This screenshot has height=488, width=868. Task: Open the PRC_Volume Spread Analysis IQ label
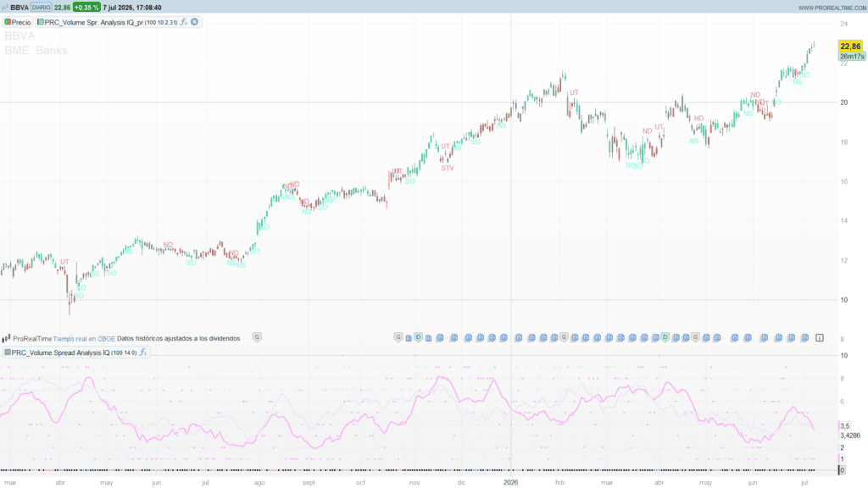61,352
